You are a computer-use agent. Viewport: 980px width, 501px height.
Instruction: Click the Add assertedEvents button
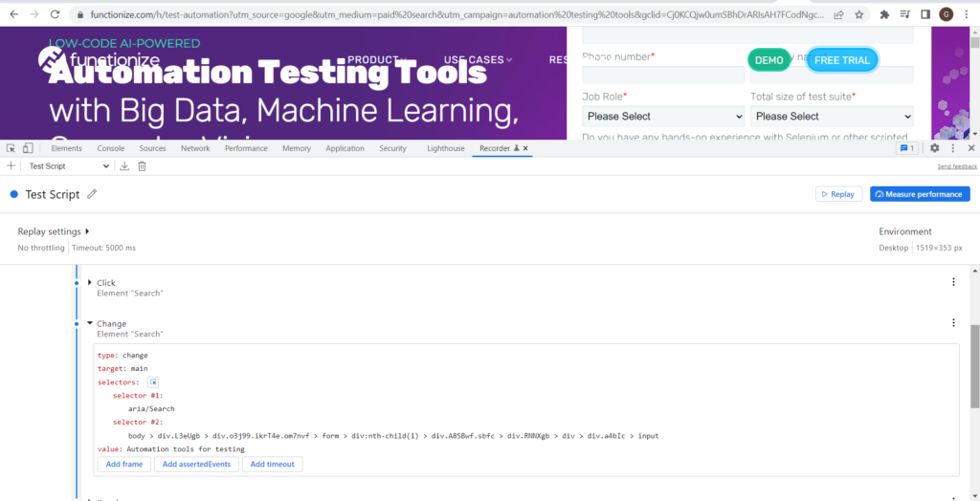tap(197, 464)
